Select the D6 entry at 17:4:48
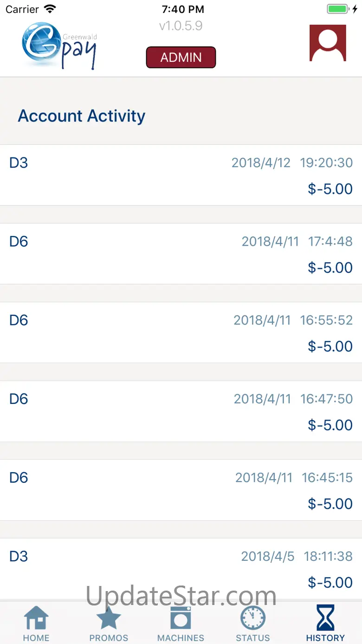 (181, 254)
